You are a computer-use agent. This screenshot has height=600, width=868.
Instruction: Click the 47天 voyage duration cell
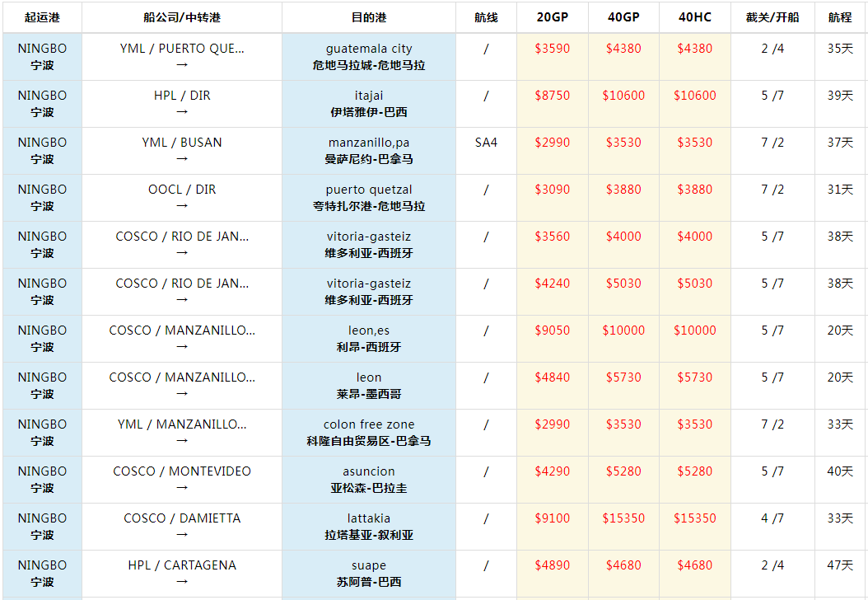[840, 565]
